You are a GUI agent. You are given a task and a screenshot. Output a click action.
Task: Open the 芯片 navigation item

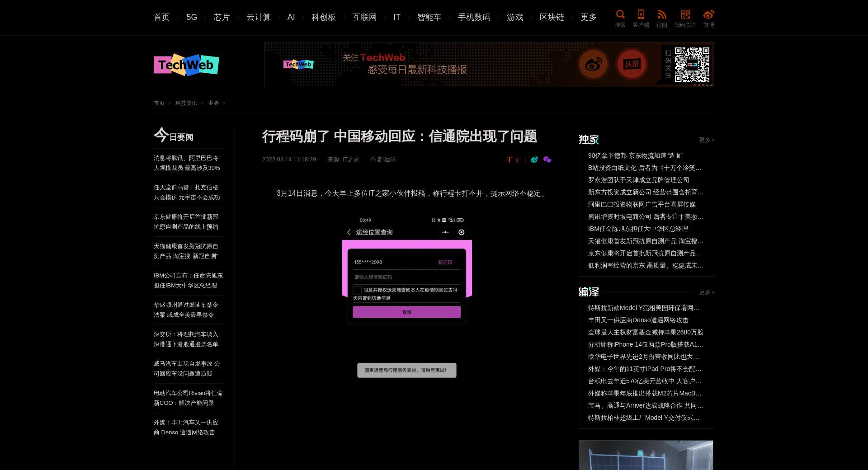click(222, 17)
